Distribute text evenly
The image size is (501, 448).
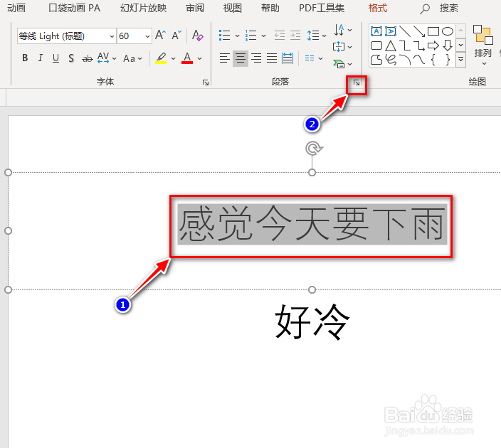[288, 58]
